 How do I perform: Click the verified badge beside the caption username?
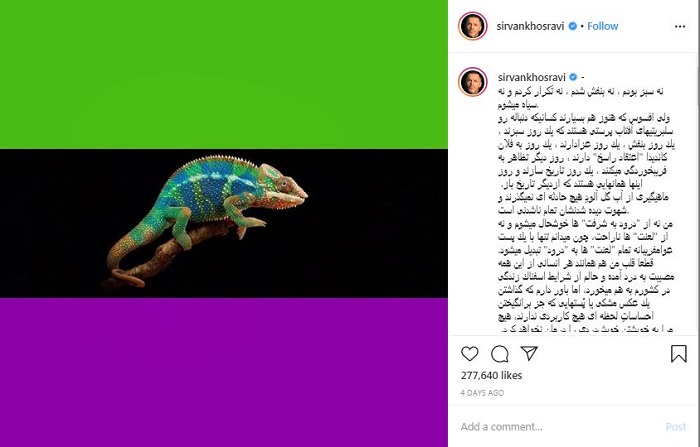(x=574, y=77)
